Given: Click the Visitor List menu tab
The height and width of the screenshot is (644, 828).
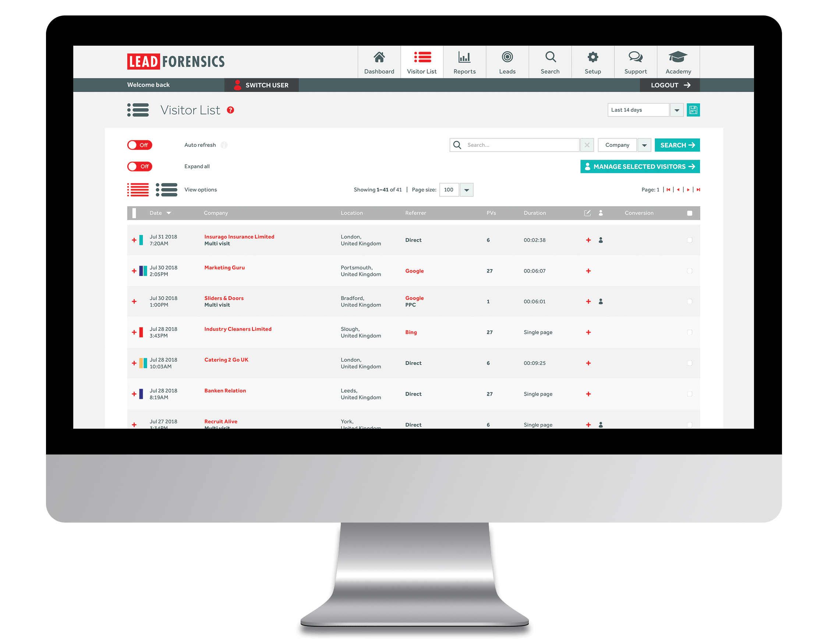Looking at the screenshot, I should [x=422, y=61].
